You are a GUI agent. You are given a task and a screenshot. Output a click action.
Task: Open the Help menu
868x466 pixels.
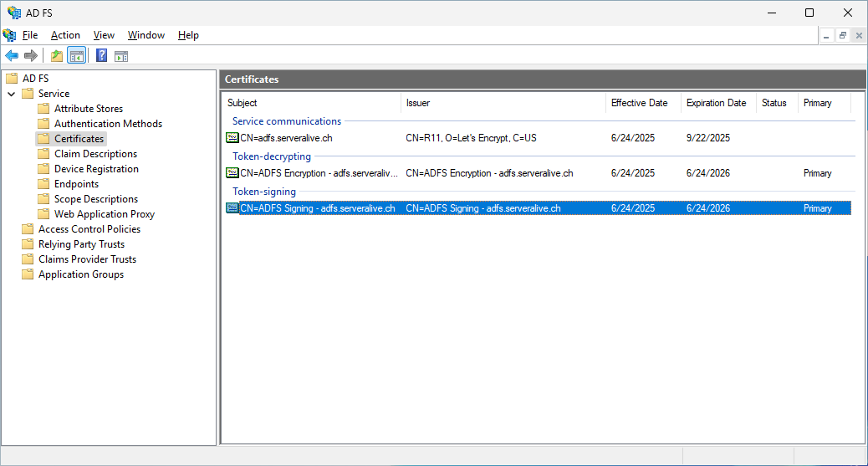point(188,35)
